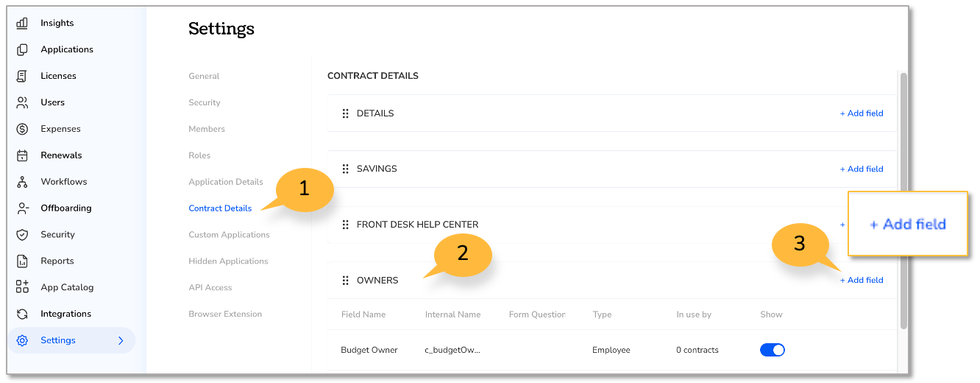The image size is (980, 383).
Task: Open Expenses via its dollar icon
Action: [22, 129]
